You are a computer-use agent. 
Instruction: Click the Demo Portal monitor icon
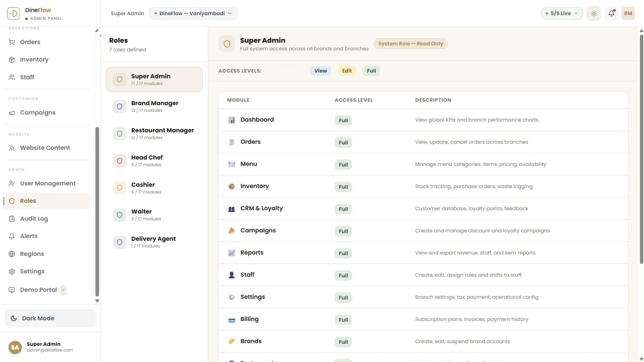click(12, 290)
